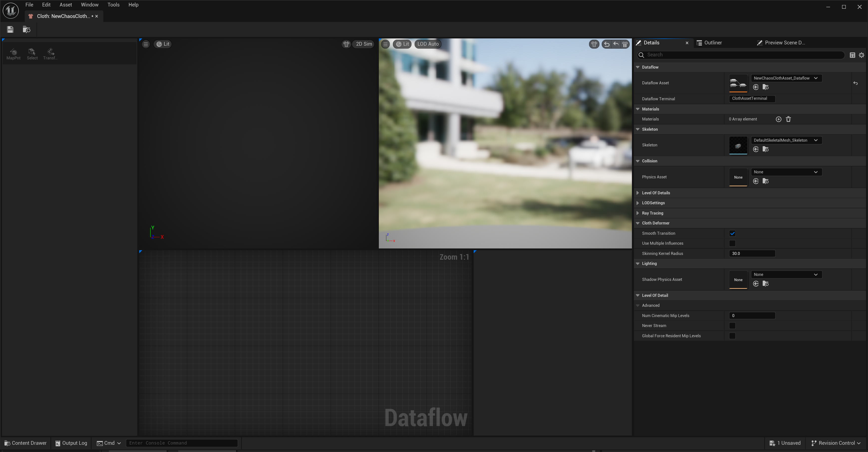Open Skeleton asset picker dropdown
The image size is (868, 452).
pos(786,140)
